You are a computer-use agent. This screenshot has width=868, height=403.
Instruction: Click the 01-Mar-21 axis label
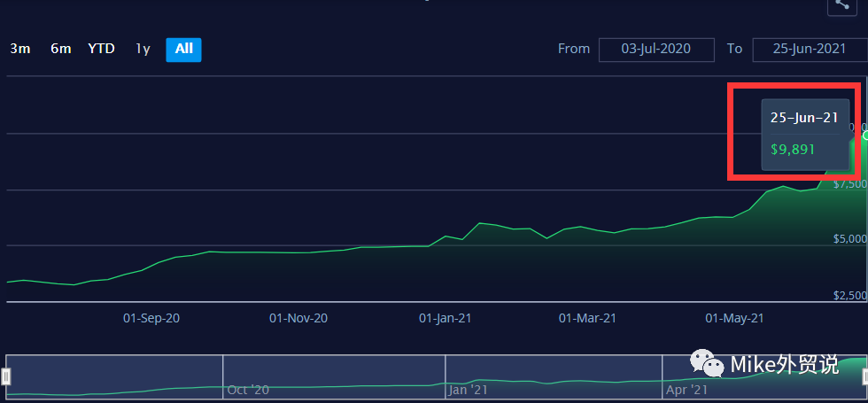tap(587, 318)
